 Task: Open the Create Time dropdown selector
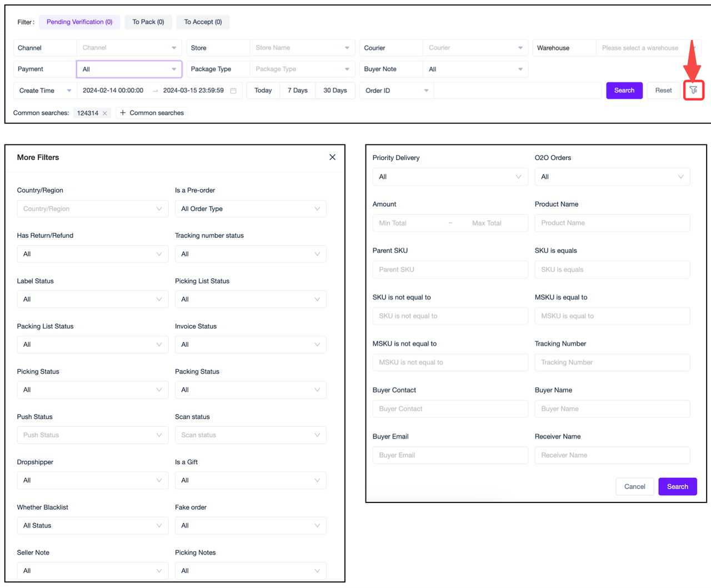tap(44, 90)
